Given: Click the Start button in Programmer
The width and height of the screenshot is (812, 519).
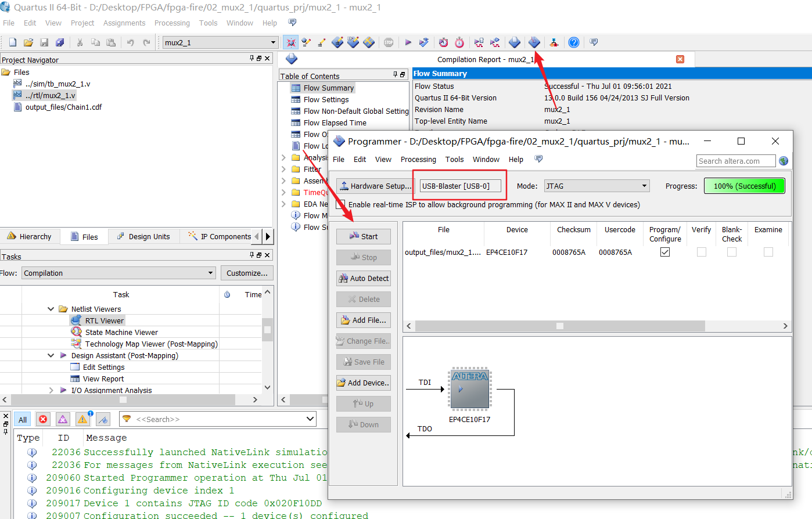Looking at the screenshot, I should [x=364, y=236].
